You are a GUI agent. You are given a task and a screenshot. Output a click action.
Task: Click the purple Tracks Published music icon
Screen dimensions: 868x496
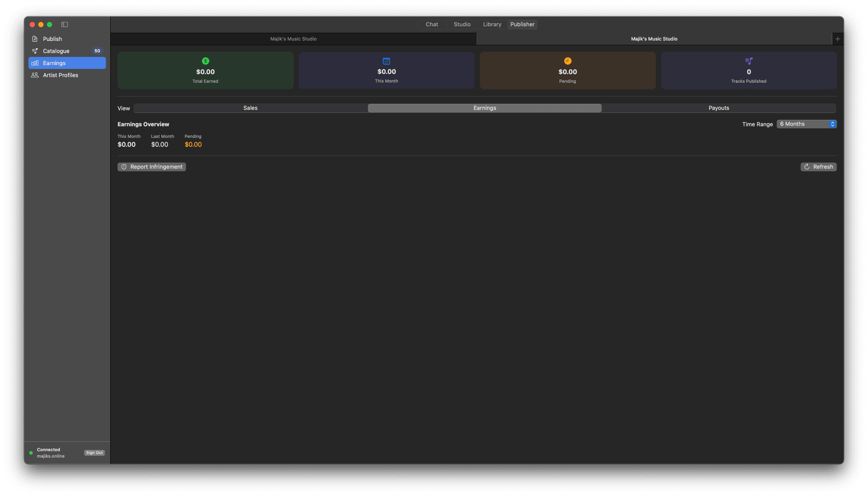pyautogui.click(x=749, y=61)
